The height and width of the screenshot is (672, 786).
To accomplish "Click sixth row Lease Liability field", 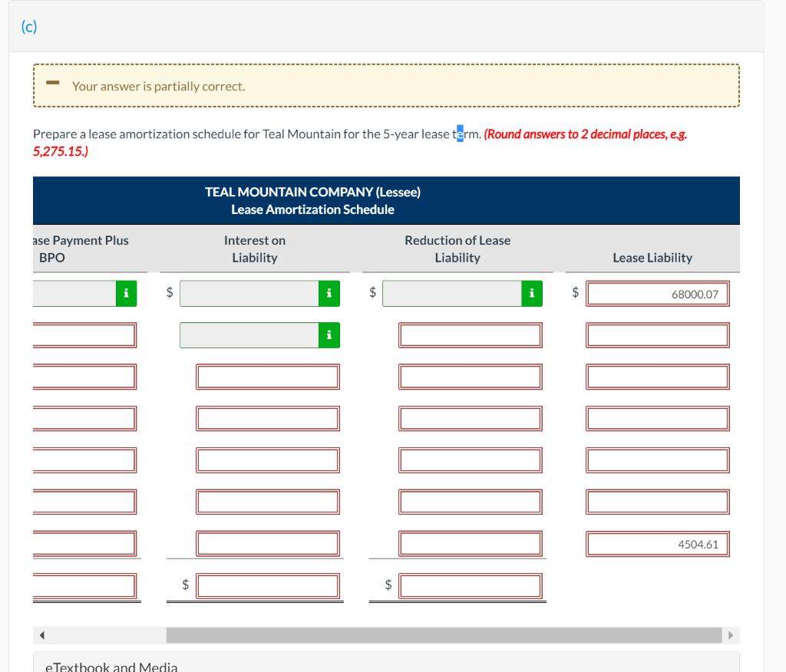I will (x=657, y=502).
